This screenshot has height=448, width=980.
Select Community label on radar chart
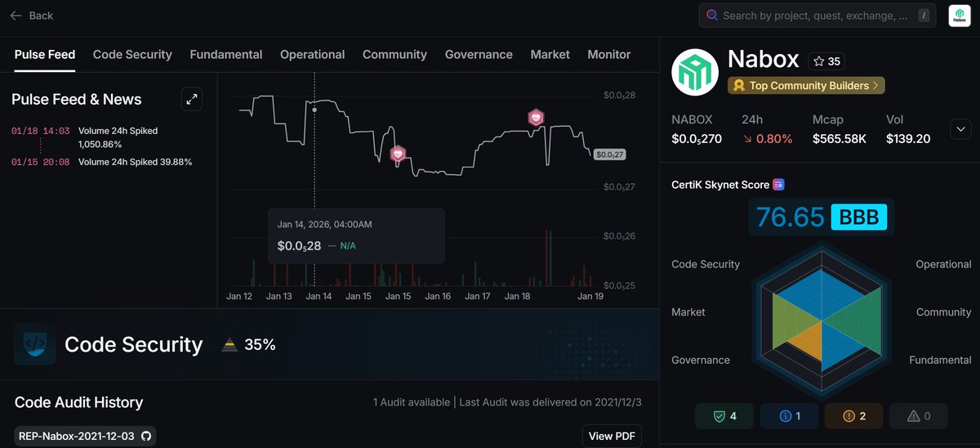click(x=944, y=312)
